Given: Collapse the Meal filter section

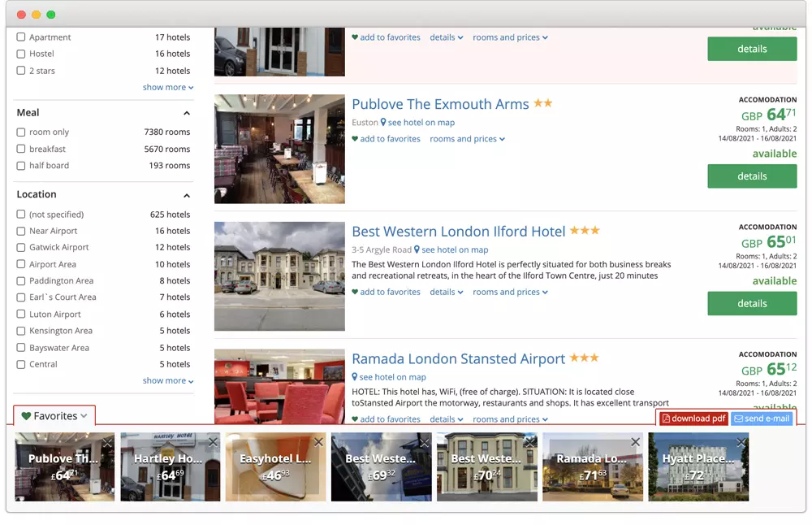Looking at the screenshot, I should [186, 113].
